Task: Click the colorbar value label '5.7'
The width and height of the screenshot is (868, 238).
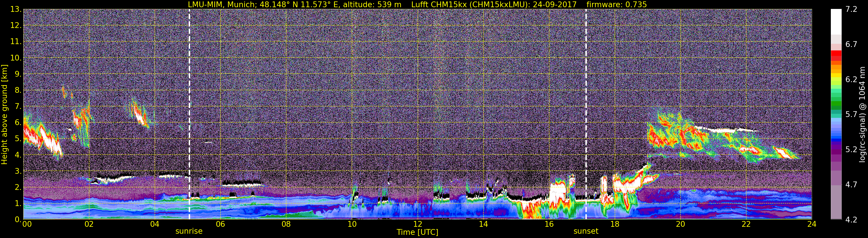Action: point(852,115)
